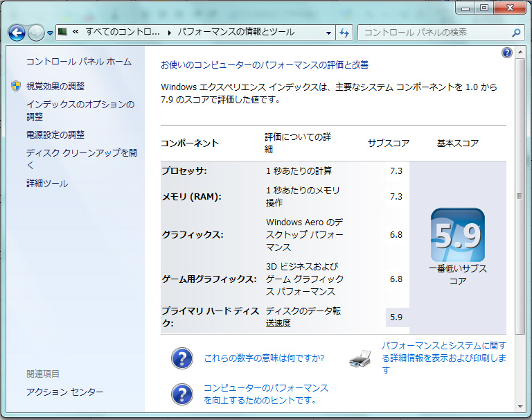Open the blue help question mark icon
Image resolution: width=532 pixels, height=420 pixels.
point(506,53)
